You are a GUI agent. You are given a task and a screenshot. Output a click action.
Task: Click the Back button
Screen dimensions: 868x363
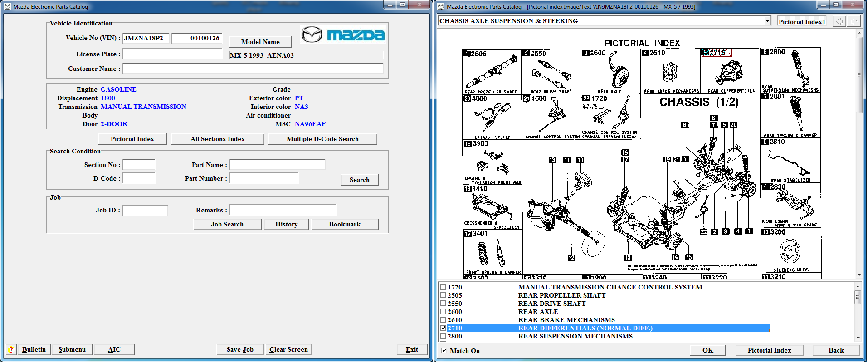point(836,350)
